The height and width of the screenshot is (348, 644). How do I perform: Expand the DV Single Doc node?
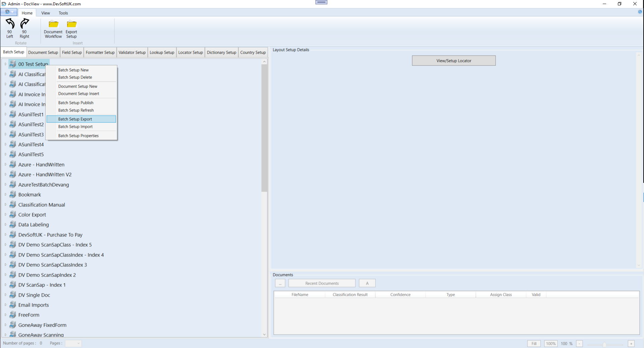point(5,295)
